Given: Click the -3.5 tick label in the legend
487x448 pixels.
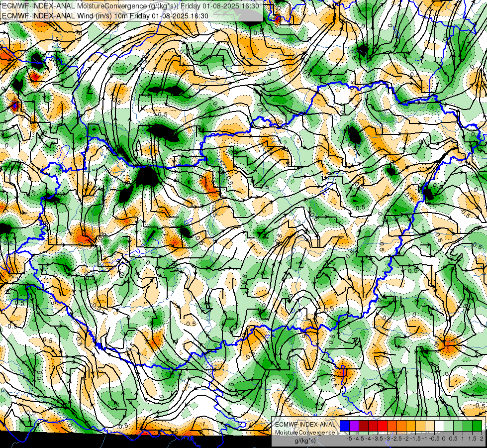Looking at the screenshot, I should click(378, 439).
